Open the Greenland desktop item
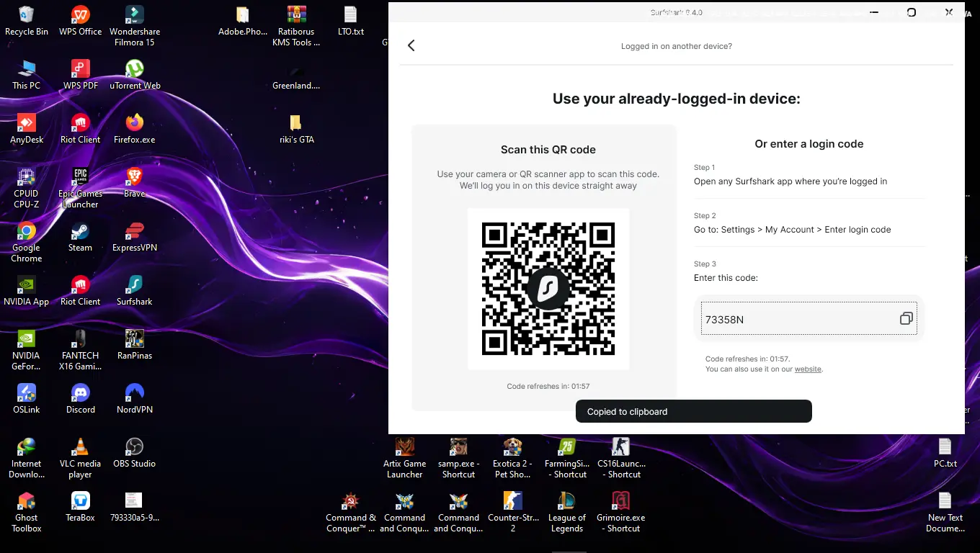The width and height of the screenshot is (980, 553). [x=296, y=75]
